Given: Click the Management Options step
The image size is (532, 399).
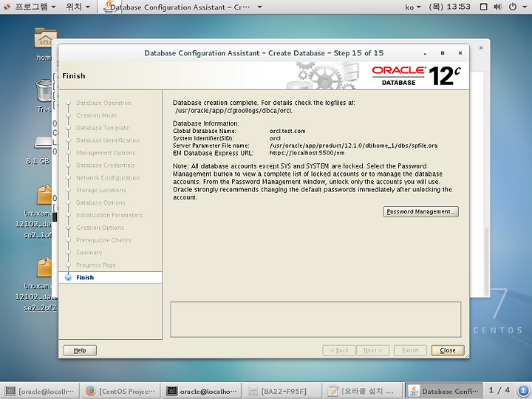Looking at the screenshot, I should pyautogui.click(x=106, y=153).
